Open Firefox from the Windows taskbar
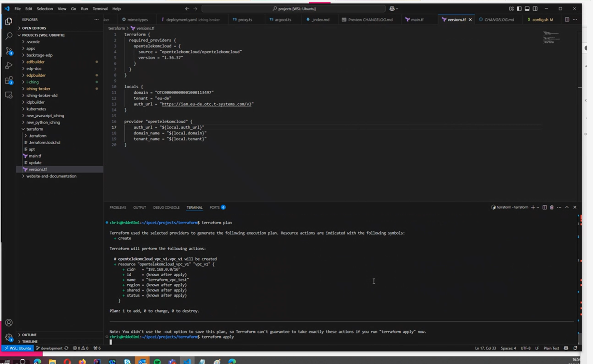 point(82,362)
